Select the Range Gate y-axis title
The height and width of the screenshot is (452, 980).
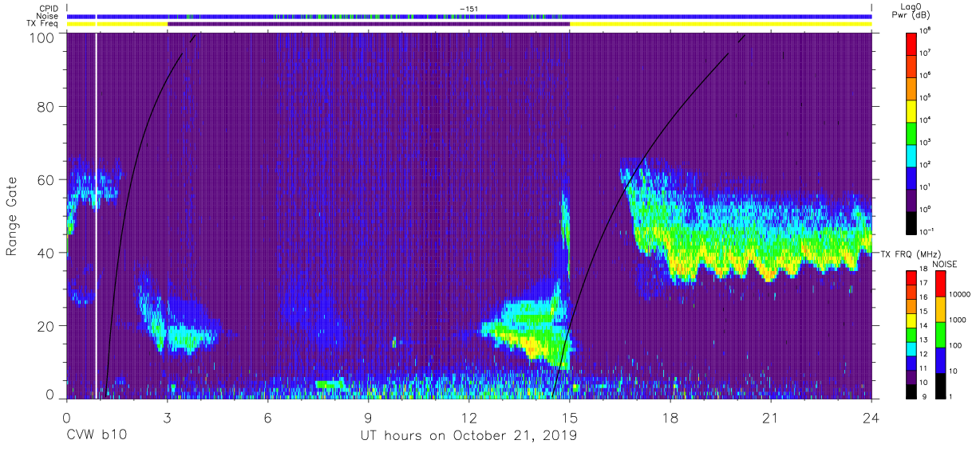[x=12, y=217]
